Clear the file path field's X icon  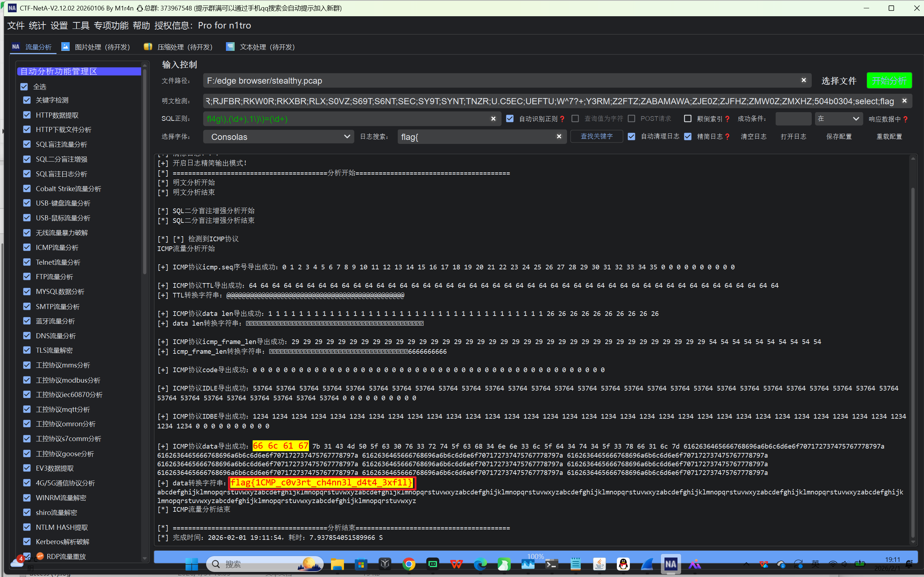pyautogui.click(x=803, y=80)
